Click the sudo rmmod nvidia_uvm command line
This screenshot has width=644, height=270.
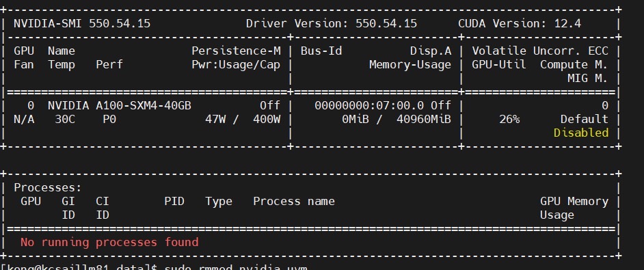tap(236, 267)
